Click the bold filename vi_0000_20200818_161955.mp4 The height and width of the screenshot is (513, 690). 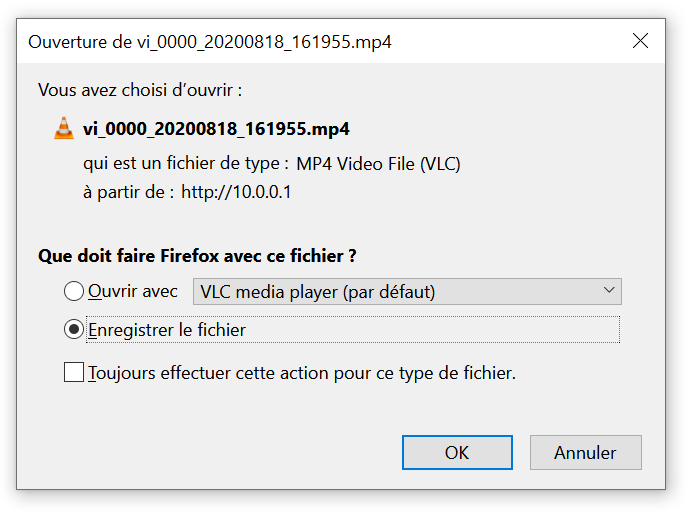point(216,129)
